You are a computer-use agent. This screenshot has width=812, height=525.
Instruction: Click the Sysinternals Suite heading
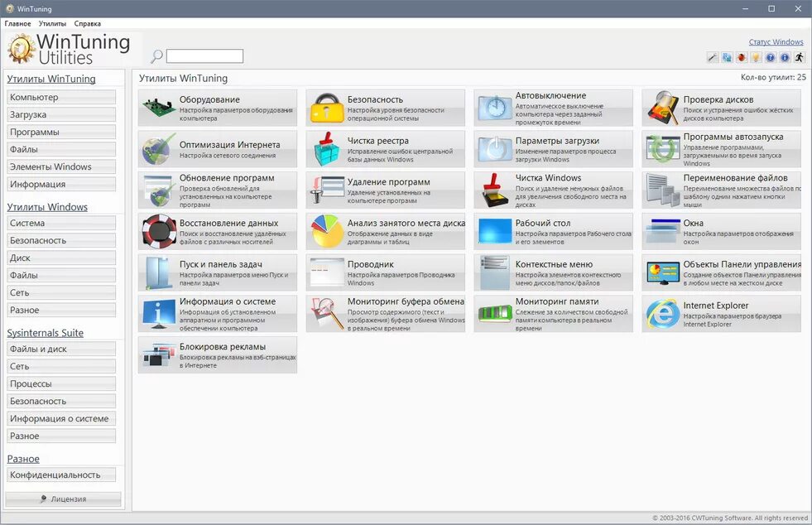(x=45, y=333)
